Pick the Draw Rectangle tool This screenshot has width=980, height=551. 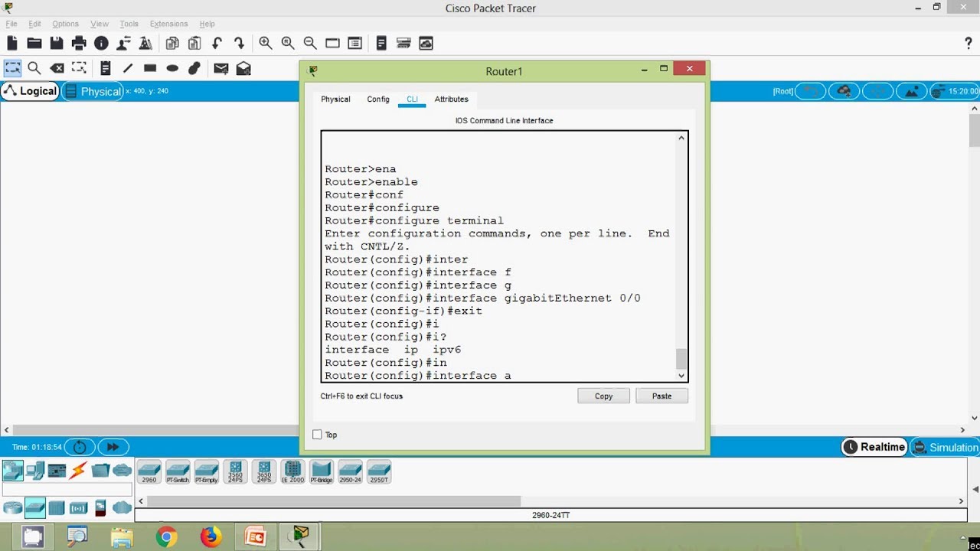coord(150,68)
